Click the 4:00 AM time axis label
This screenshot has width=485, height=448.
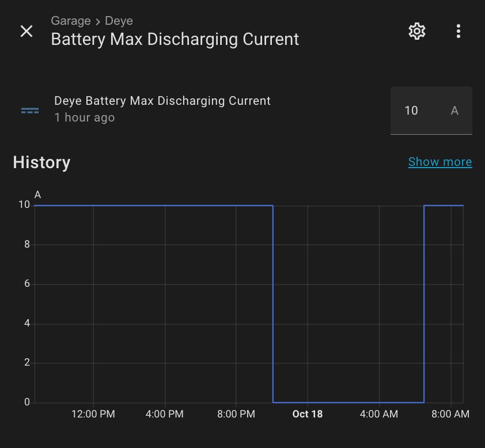[x=378, y=414]
